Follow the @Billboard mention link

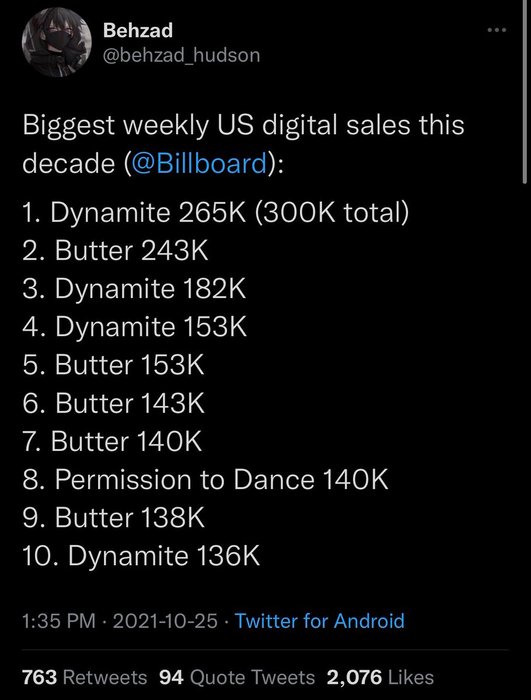pos(199,163)
